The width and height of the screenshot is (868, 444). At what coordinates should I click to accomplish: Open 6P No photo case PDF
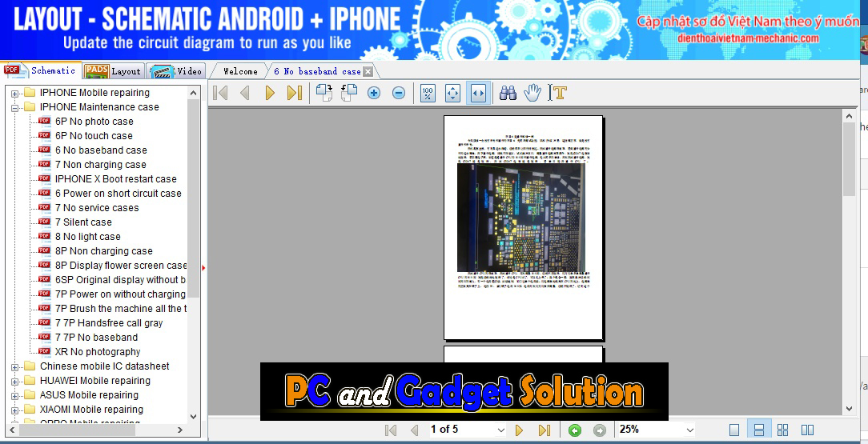coord(94,122)
